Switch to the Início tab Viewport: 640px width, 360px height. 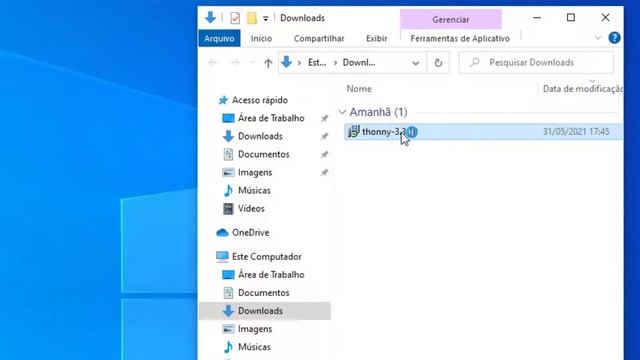click(261, 38)
